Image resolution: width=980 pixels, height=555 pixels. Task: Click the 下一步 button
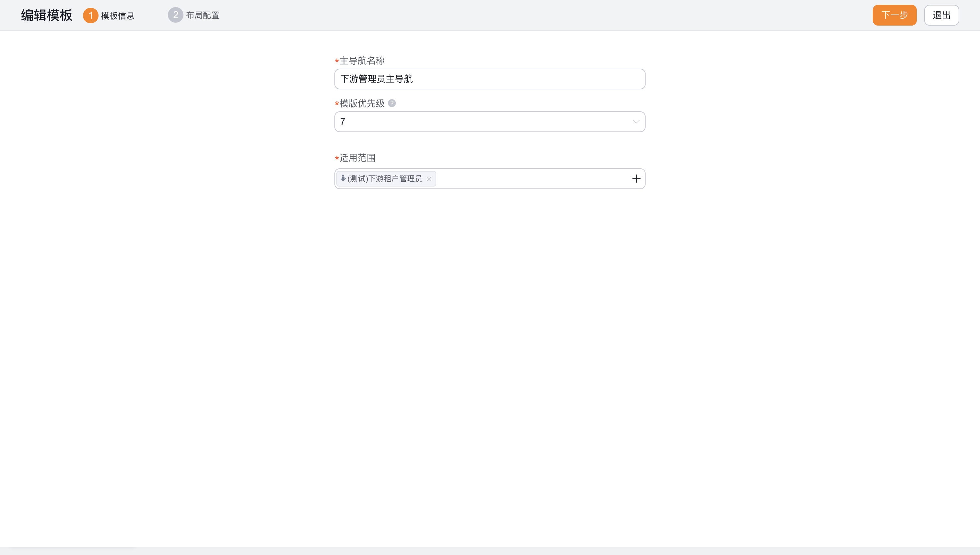tap(894, 15)
